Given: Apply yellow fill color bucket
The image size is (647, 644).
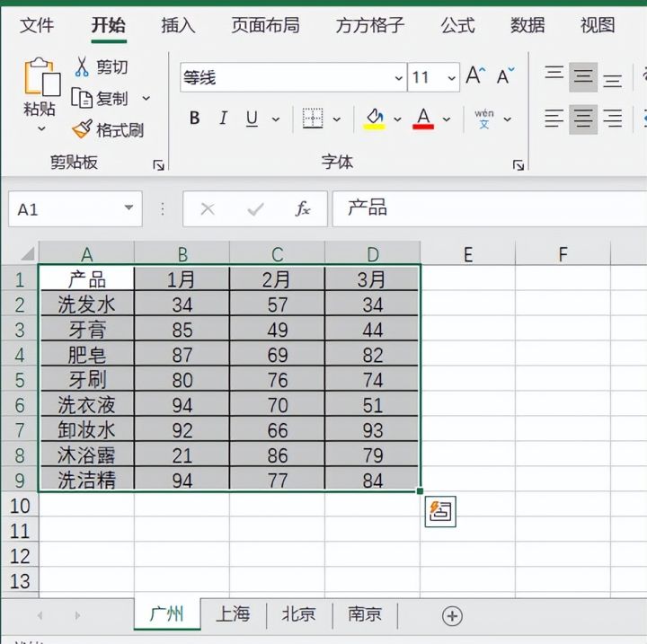Looking at the screenshot, I should tap(374, 119).
